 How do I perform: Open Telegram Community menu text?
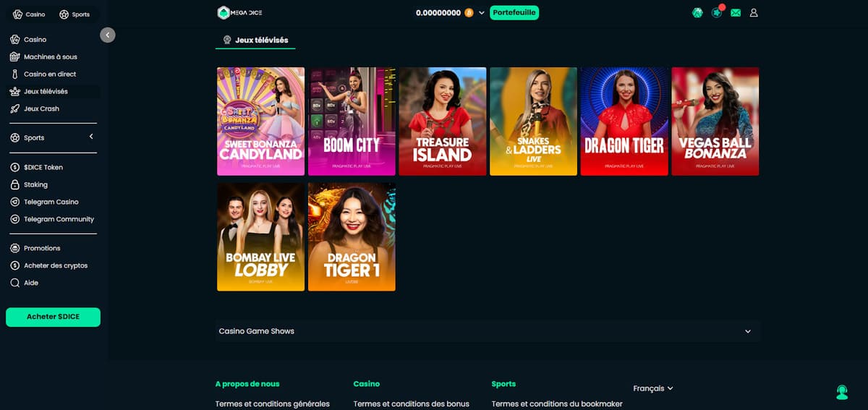59,220
